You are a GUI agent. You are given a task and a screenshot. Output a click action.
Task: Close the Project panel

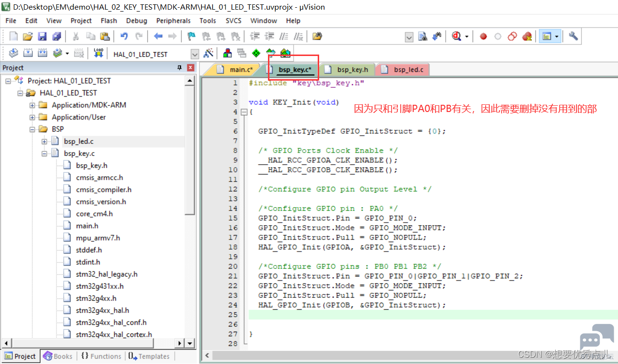[191, 68]
